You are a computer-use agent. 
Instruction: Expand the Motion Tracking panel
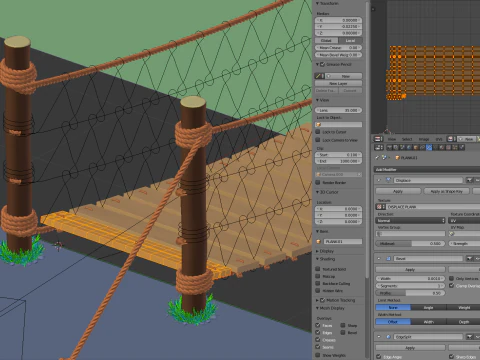pos(317,300)
